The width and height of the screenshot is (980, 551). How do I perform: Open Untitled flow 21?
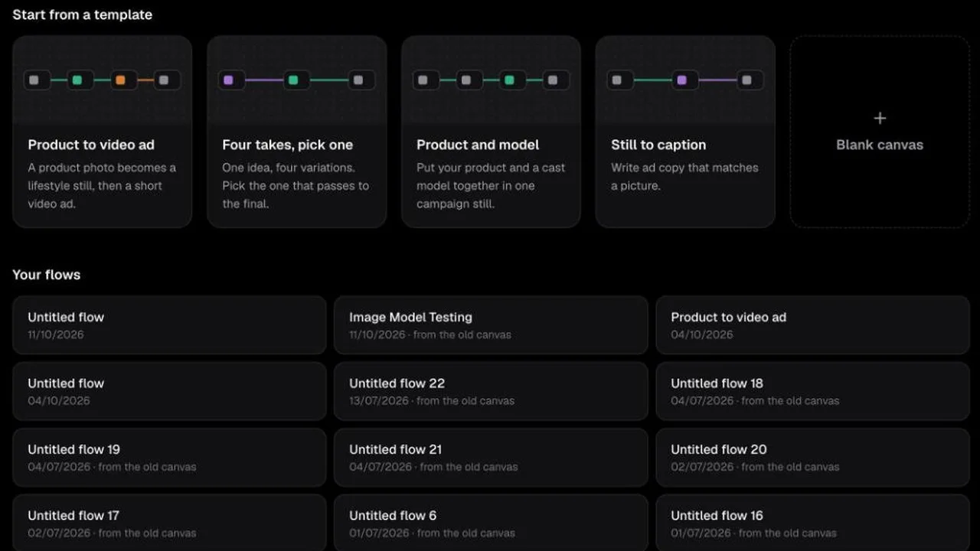(x=491, y=458)
